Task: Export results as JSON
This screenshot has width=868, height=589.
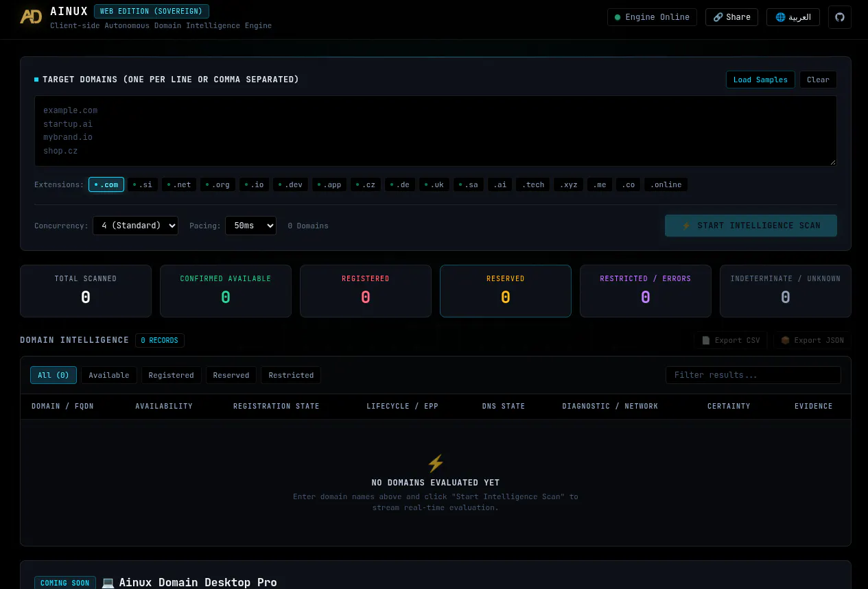Action: [812, 340]
